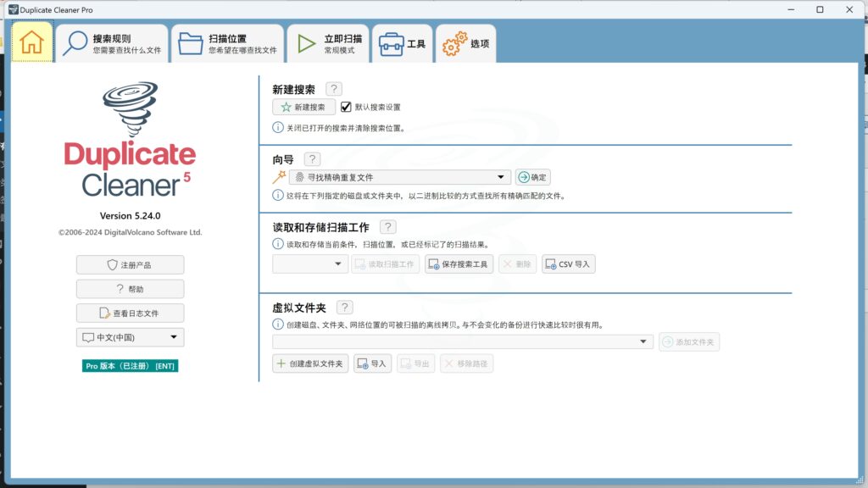Open help for 向导 section
868x488 pixels.
[312, 159]
